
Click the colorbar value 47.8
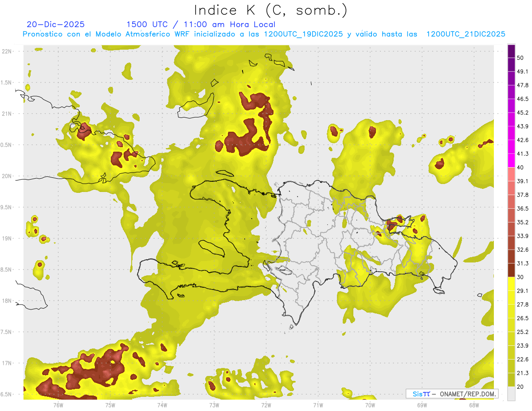pyautogui.click(x=523, y=85)
